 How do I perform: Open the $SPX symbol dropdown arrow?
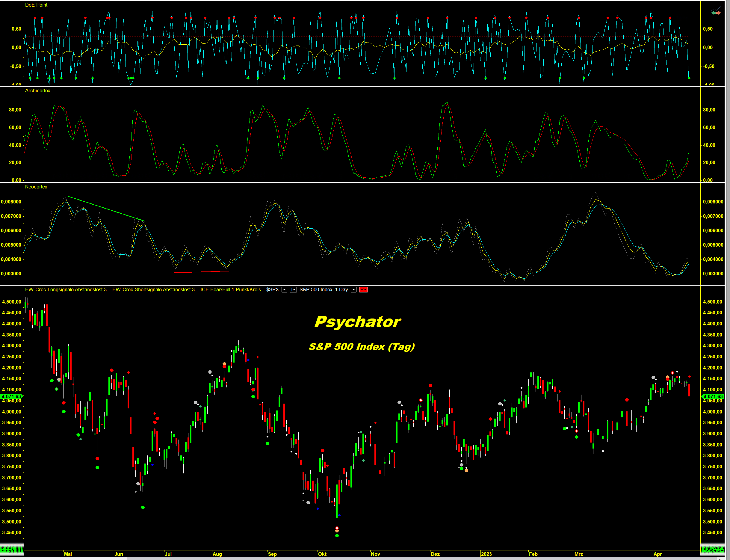tap(284, 290)
